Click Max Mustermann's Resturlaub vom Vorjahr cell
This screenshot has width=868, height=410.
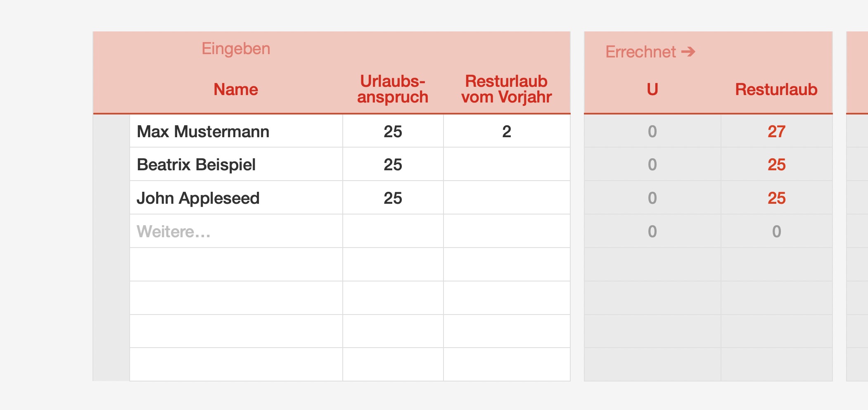pos(507,131)
